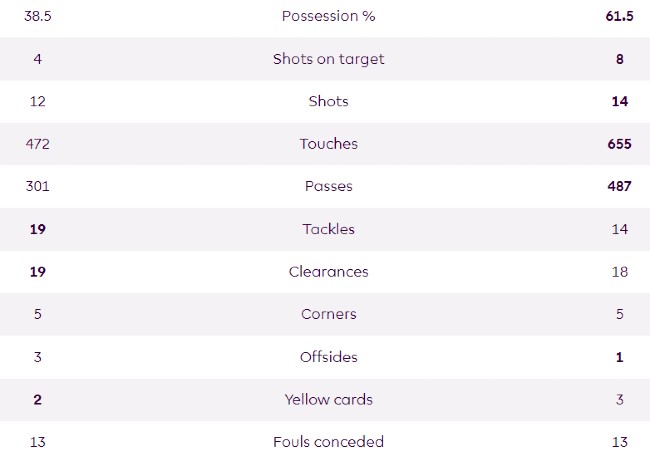Click the Yellow cards stat label

click(328, 399)
